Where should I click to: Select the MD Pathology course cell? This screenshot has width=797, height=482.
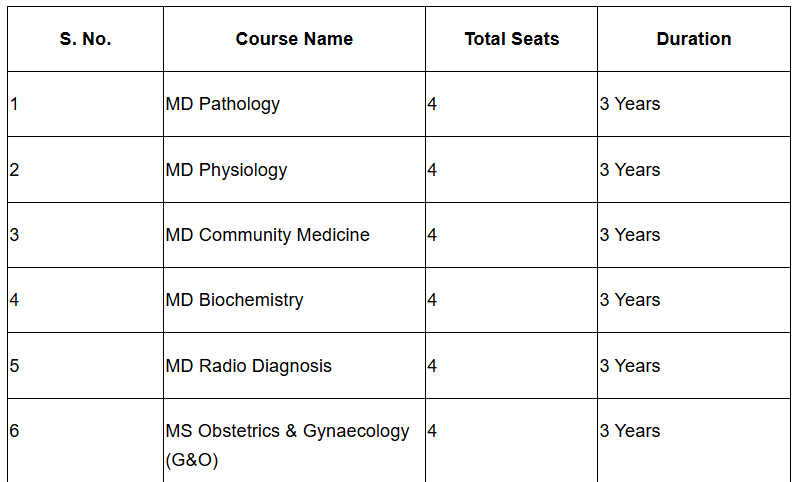[x=223, y=104]
